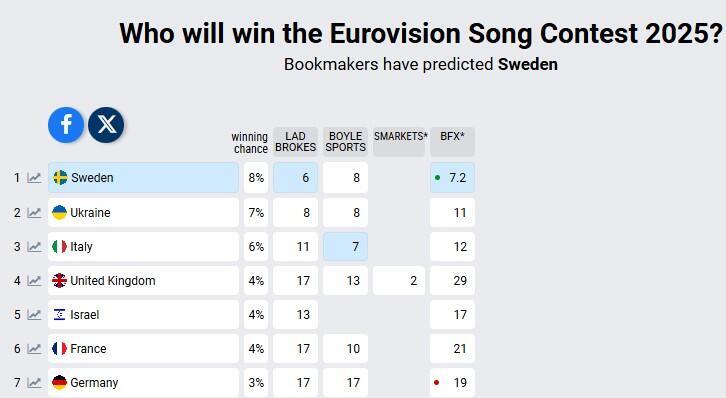
Task: Open the Sweden country row
Action: [144, 178]
